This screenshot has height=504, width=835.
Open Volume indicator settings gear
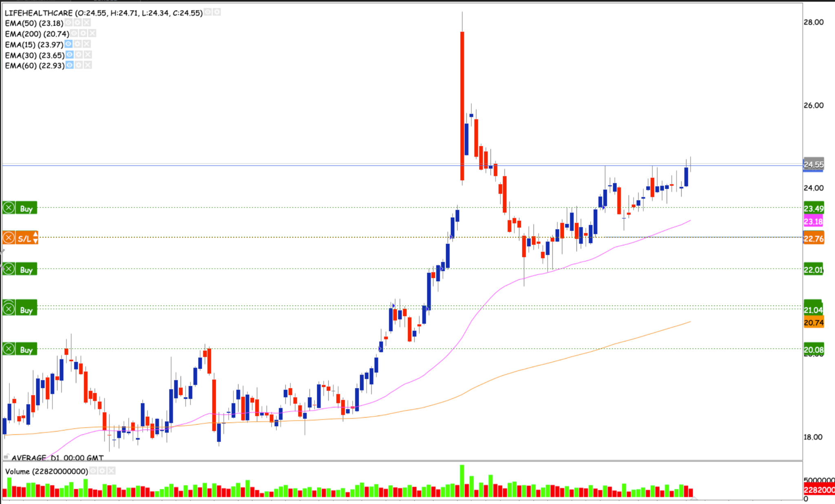102,471
